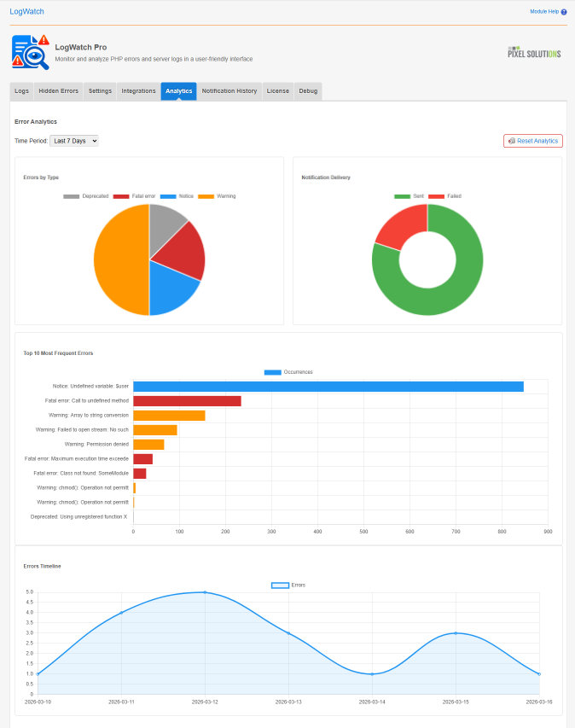Click the 2026-03-12 peak point on timeline
575x728 pixels.
point(205,592)
